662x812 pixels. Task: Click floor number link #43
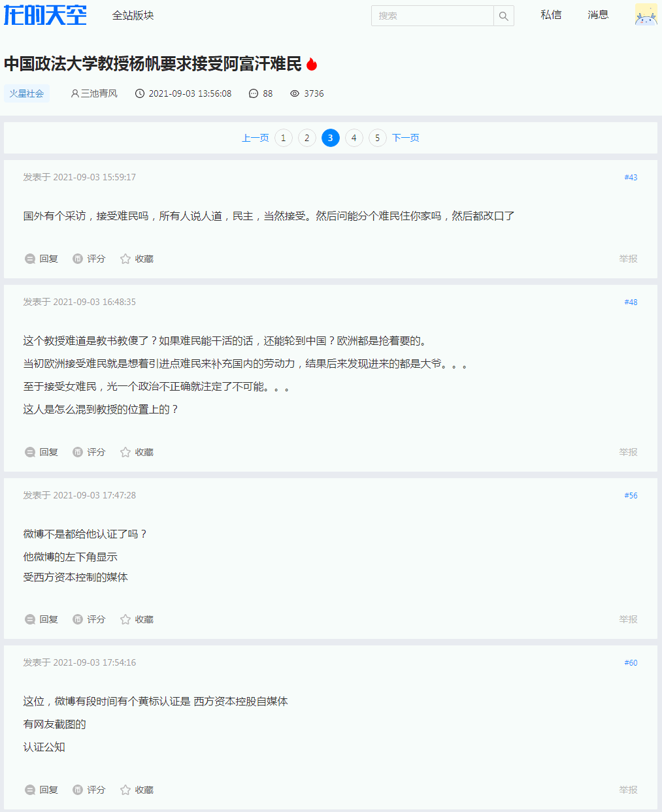click(631, 177)
